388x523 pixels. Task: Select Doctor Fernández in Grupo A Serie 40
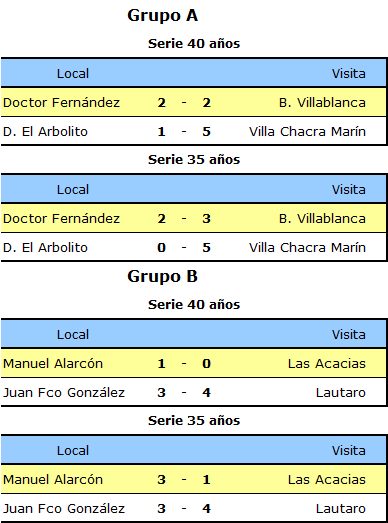(x=61, y=102)
